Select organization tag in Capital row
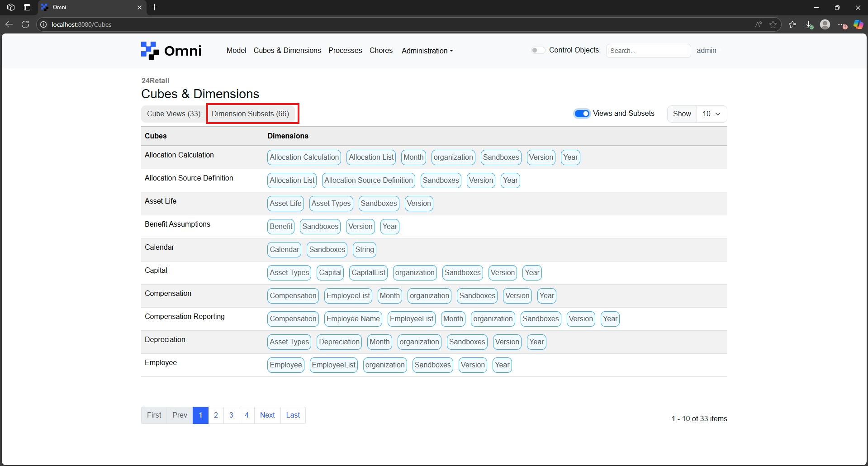The image size is (868, 466). pyautogui.click(x=415, y=273)
